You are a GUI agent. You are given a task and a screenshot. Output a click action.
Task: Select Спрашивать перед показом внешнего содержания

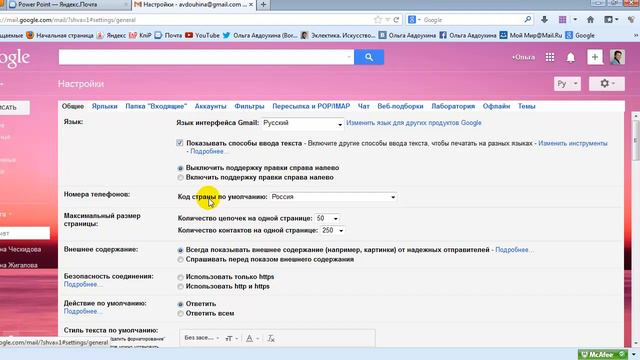click(x=180, y=260)
